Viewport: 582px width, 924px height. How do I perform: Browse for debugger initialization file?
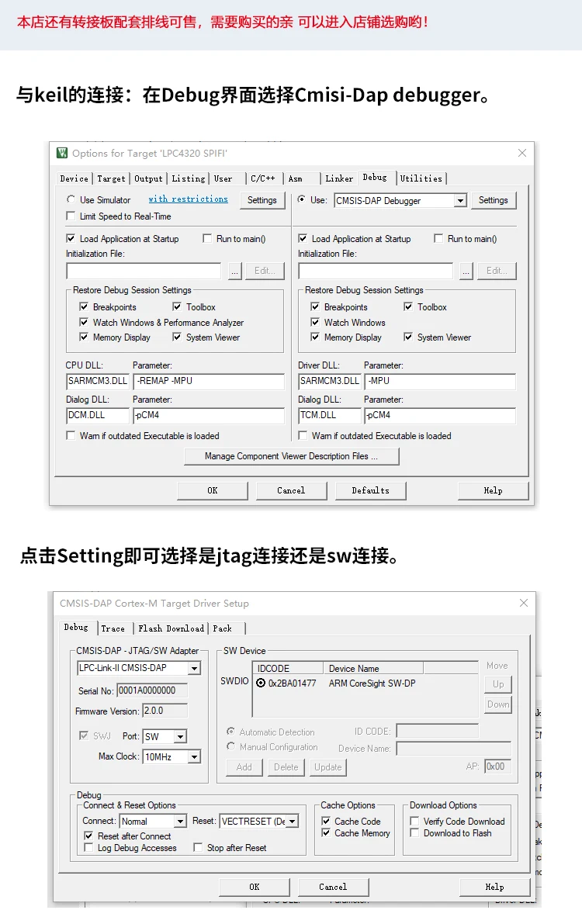pyautogui.click(x=466, y=271)
